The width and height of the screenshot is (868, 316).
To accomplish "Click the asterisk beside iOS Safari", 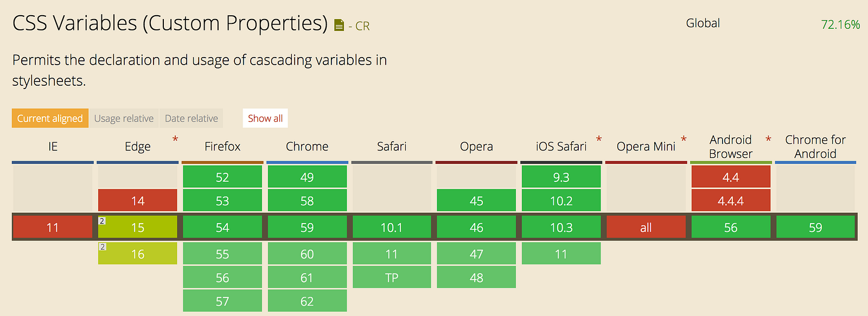I will (x=599, y=140).
